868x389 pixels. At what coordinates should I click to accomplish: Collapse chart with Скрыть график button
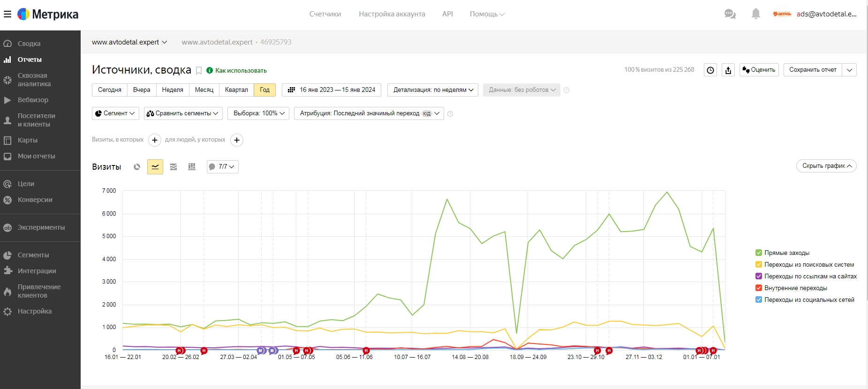pos(826,166)
